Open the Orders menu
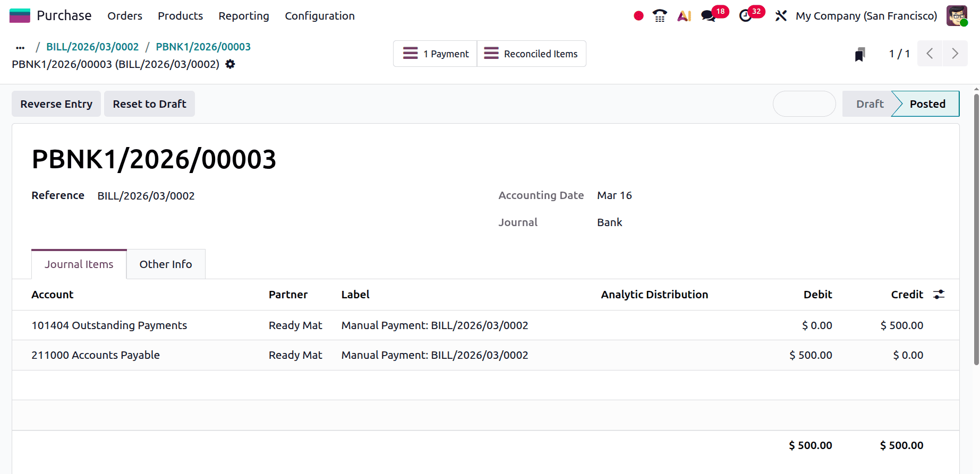The height and width of the screenshot is (474, 980). point(125,16)
